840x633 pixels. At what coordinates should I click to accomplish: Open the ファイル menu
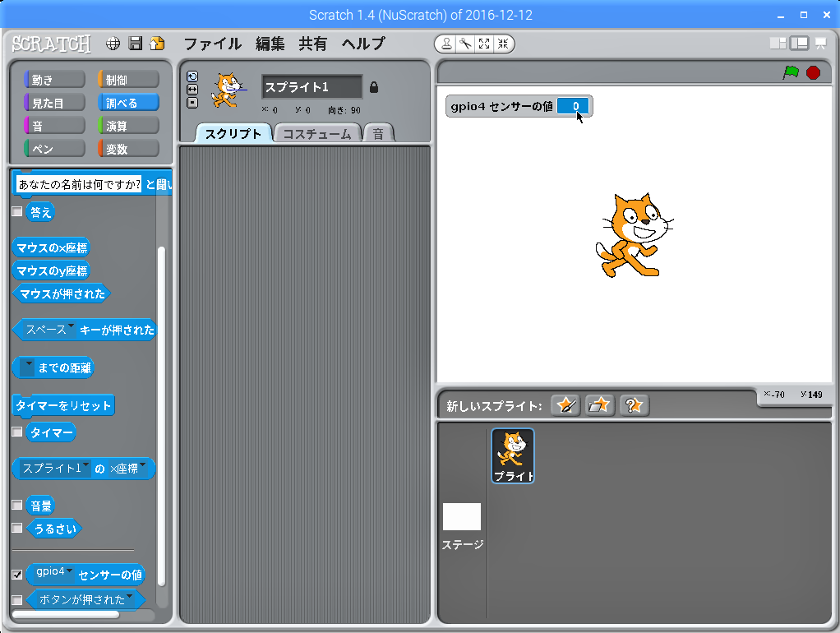(213, 44)
